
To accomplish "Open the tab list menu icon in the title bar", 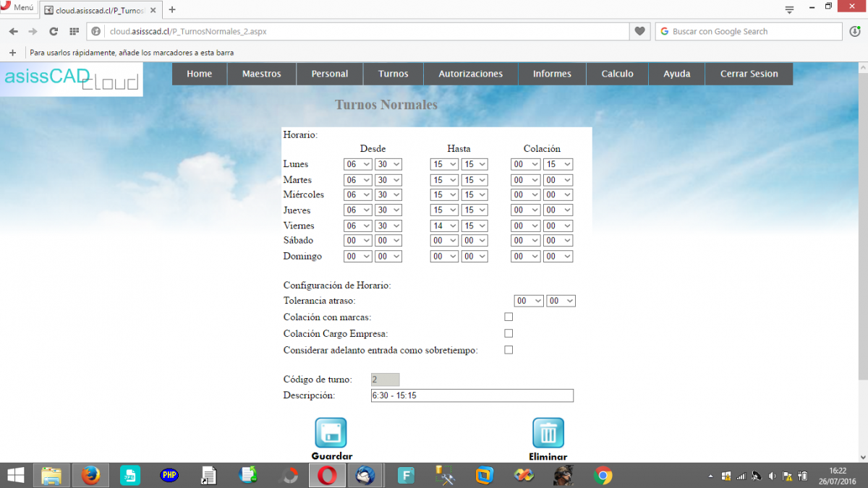I will click(x=791, y=10).
